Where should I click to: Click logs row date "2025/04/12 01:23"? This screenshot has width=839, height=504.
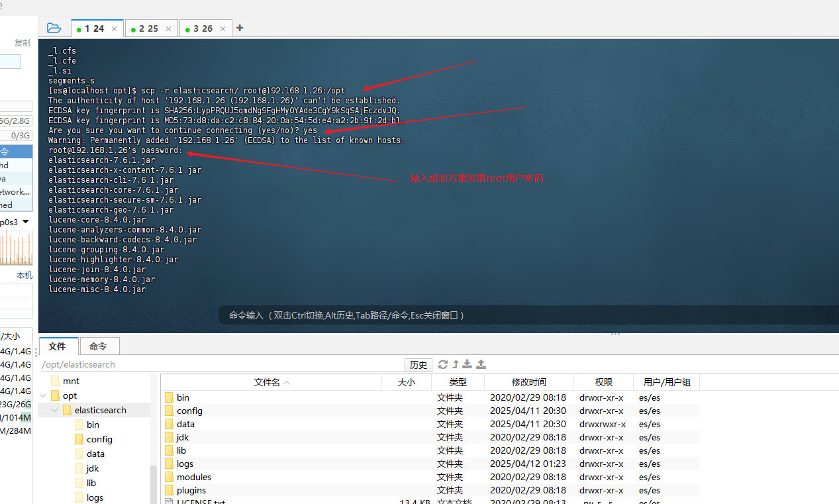528,464
